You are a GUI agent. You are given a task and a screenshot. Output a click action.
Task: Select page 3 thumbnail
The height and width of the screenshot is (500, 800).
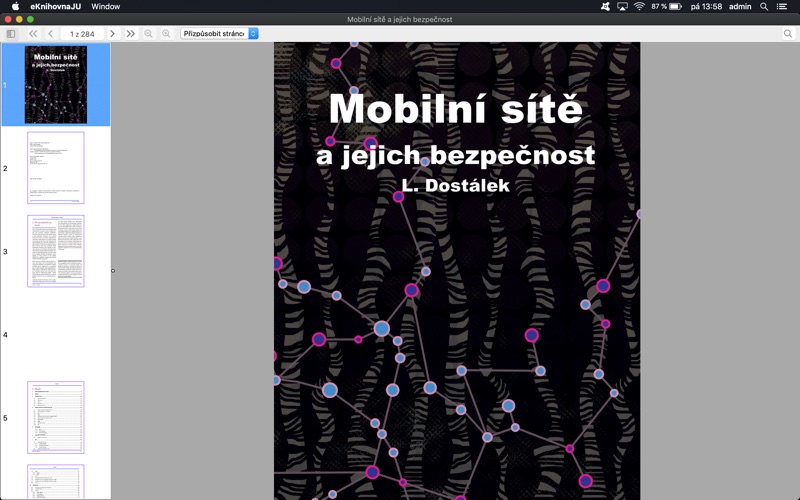(x=56, y=251)
